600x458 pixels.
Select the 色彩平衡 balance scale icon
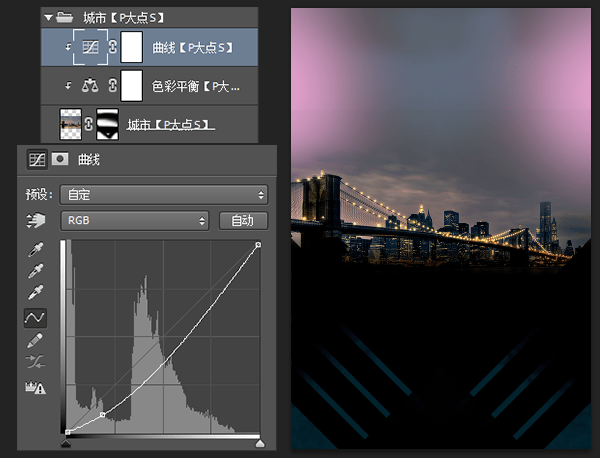tap(90, 85)
